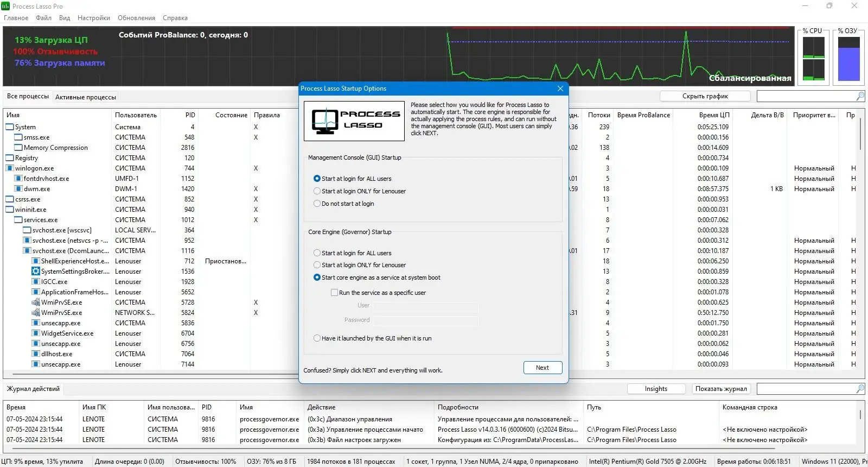Click the Process Lasso logo in the dialog
Viewport: 868px width, 467px height.
coord(354,121)
